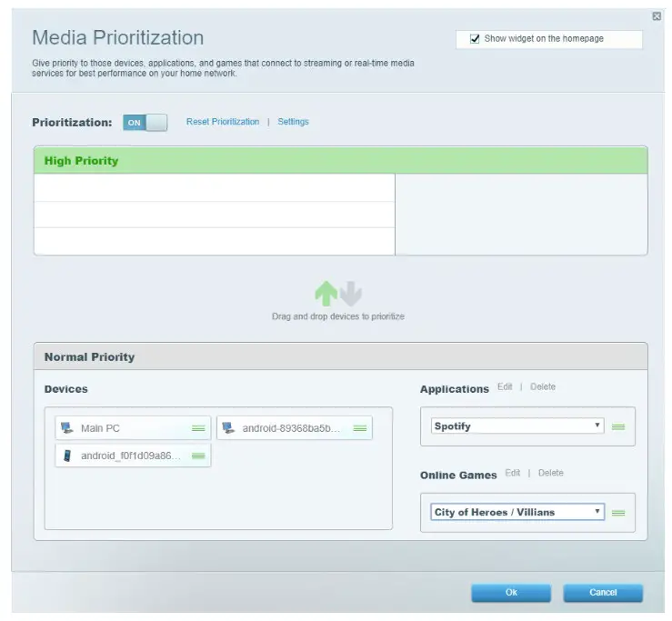Open the Settings link
This screenshot has width=672, height=621.
click(x=293, y=122)
